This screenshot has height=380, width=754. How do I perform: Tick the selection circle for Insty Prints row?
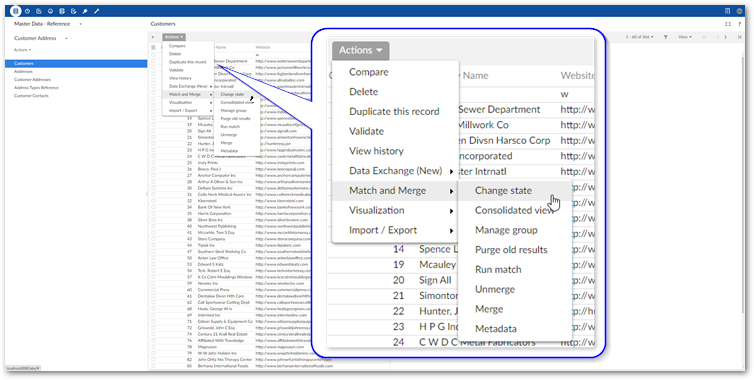click(153, 163)
